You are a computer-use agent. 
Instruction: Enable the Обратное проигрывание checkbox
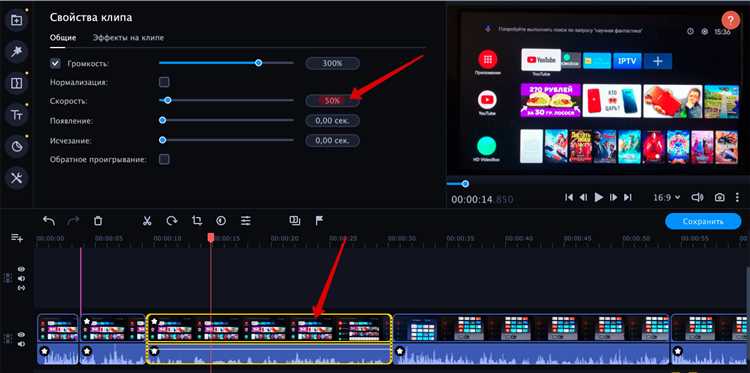click(x=164, y=159)
